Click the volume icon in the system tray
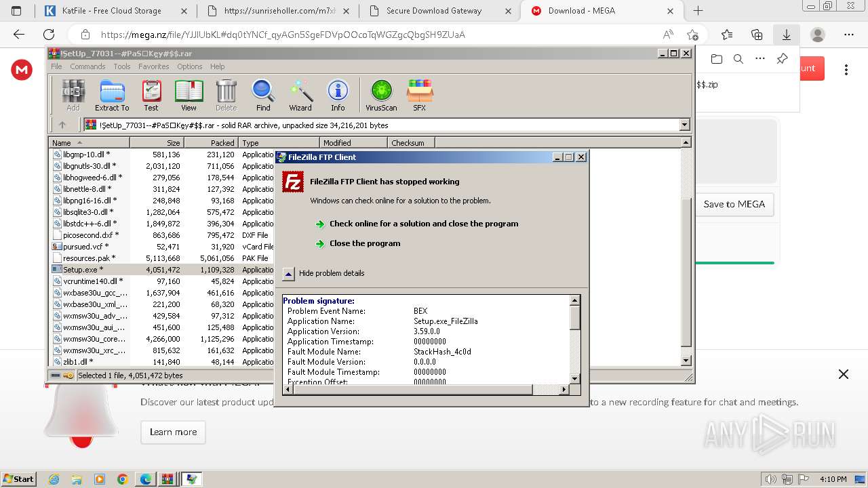 click(770, 479)
